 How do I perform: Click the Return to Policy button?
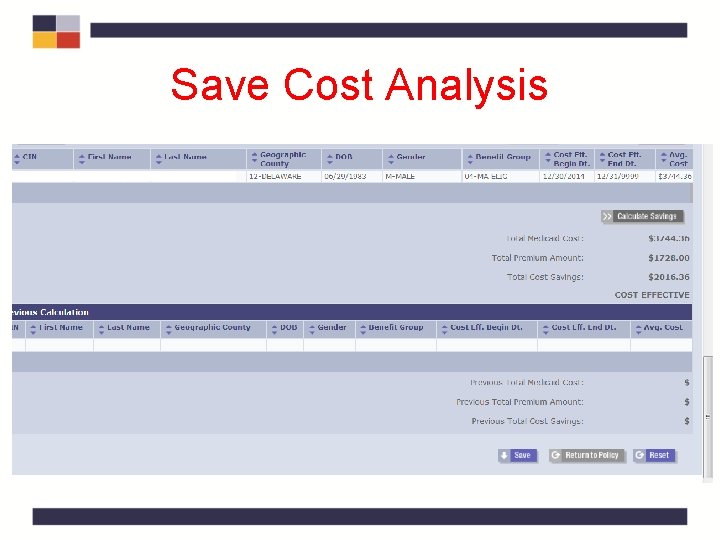[586, 456]
